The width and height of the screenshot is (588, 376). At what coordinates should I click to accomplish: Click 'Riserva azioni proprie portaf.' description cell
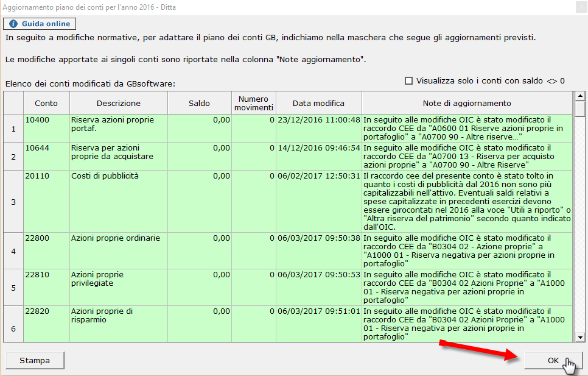119,129
